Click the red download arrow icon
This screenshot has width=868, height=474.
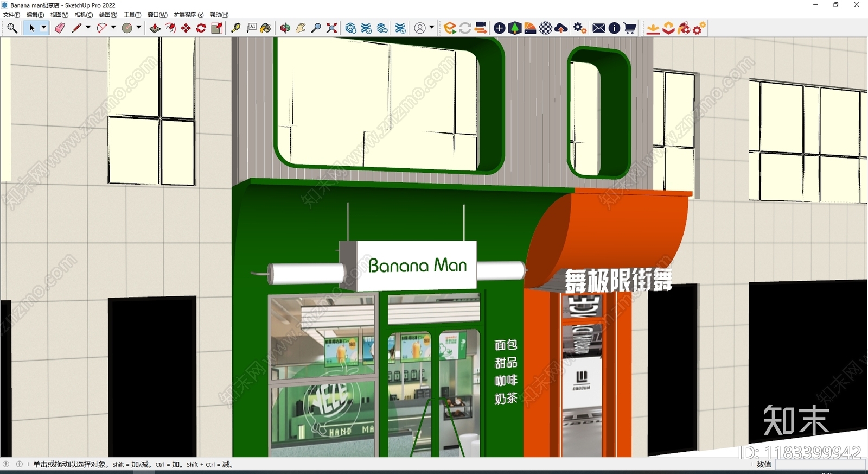tap(653, 28)
